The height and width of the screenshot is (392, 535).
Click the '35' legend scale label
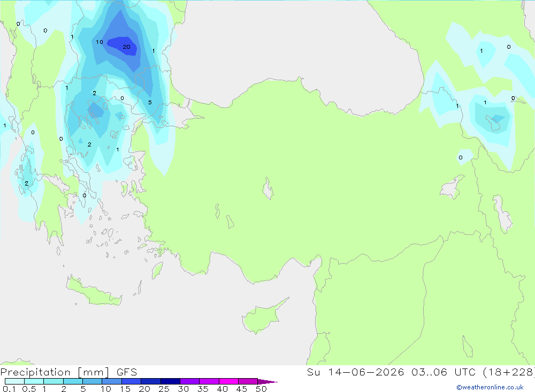point(203,389)
